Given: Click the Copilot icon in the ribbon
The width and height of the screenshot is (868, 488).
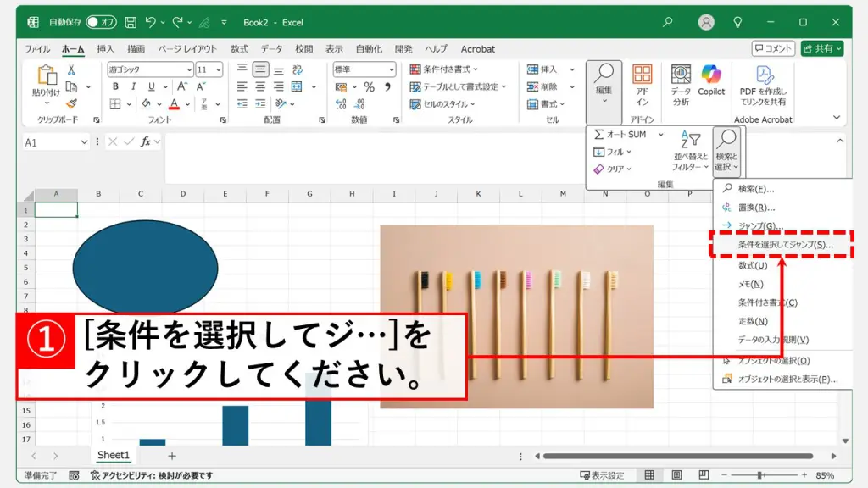Looking at the screenshot, I should 711,76.
